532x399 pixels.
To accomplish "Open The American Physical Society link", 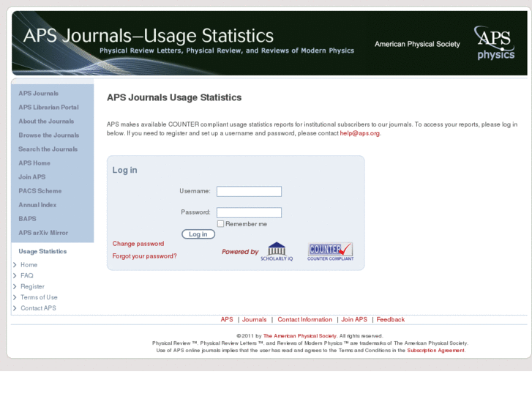I will point(300,336).
